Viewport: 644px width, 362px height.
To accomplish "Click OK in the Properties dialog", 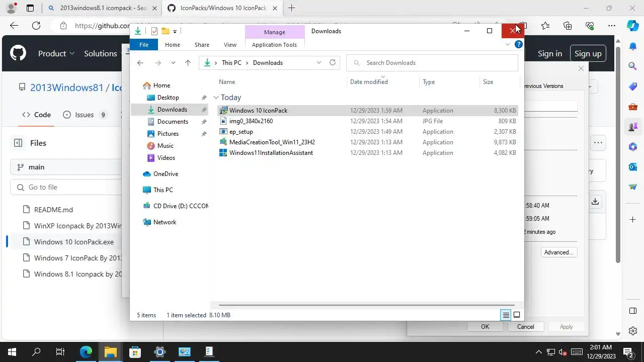I will 485,327.
